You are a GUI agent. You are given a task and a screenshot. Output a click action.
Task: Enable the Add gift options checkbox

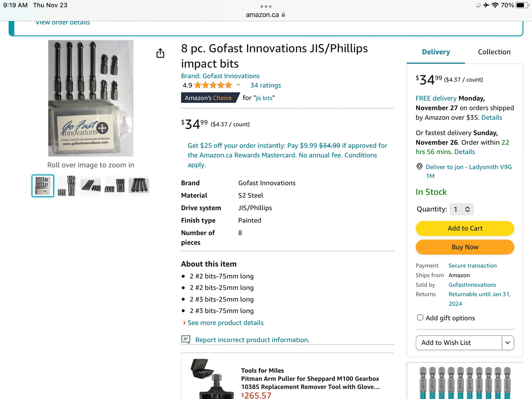tap(420, 318)
